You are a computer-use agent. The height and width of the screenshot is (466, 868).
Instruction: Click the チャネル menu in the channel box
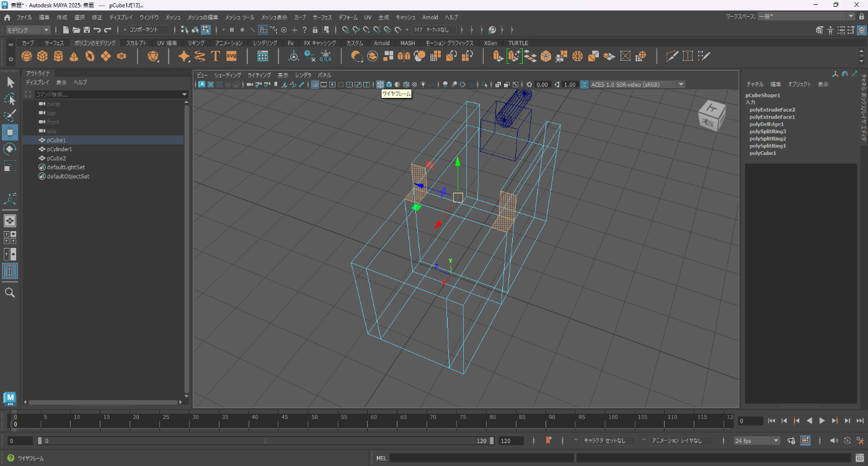pos(755,84)
